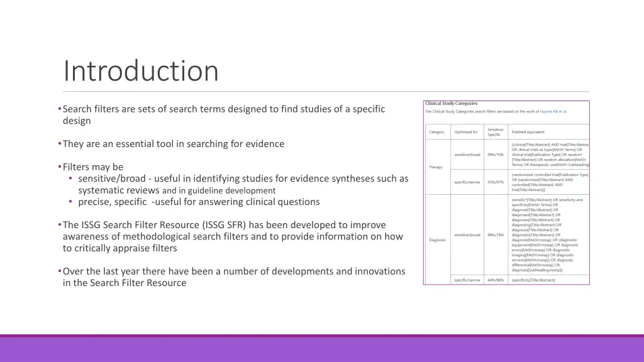Viewport: 644px width, 362px height.
Task: Click Therapy sensitive/broad PubMed query beside 99%/70%
Action: [x=550, y=155]
